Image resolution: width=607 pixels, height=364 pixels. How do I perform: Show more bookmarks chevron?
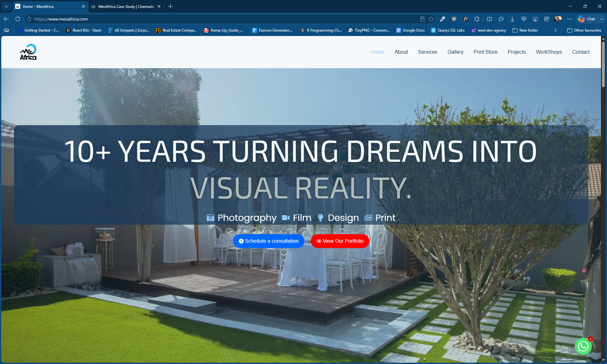pos(555,30)
